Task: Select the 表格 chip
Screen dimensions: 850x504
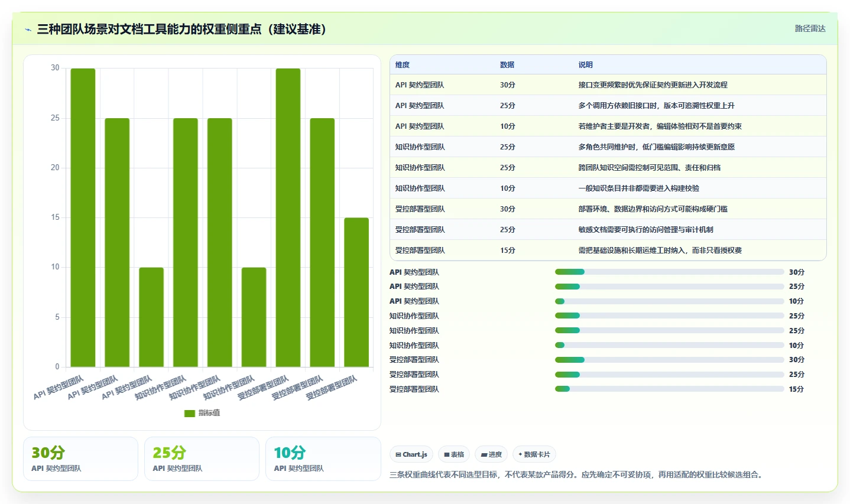Action: point(454,454)
